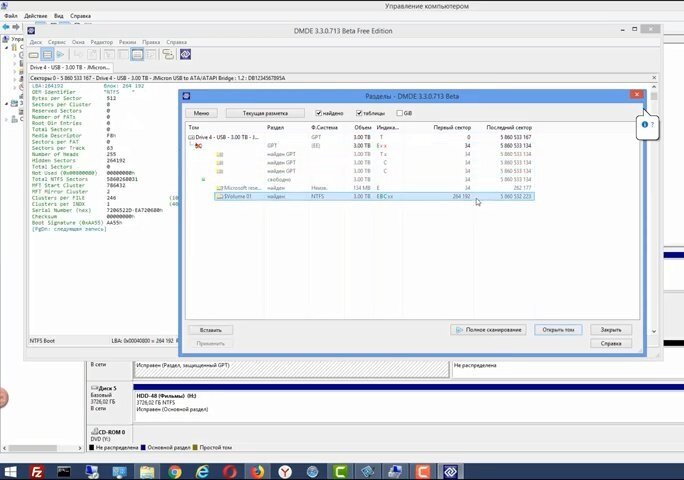
Task: Click the Вставить button
Action: (210, 330)
